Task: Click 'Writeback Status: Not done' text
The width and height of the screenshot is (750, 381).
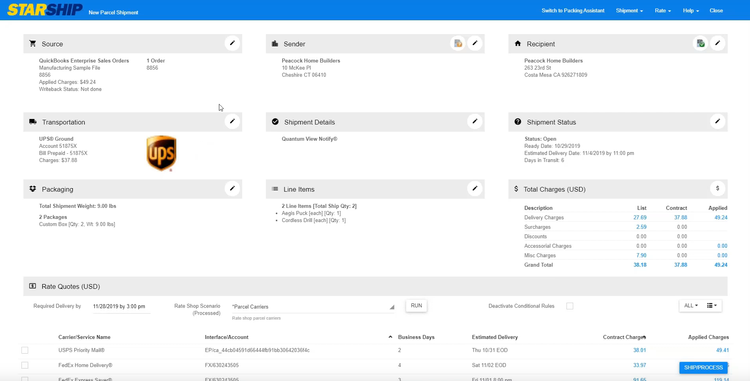Action: (x=70, y=89)
